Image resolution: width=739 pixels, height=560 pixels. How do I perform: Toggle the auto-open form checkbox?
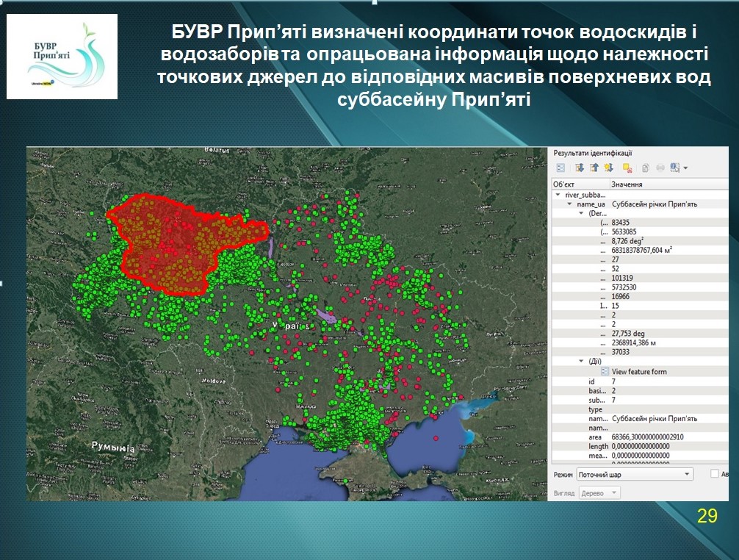[x=715, y=474]
